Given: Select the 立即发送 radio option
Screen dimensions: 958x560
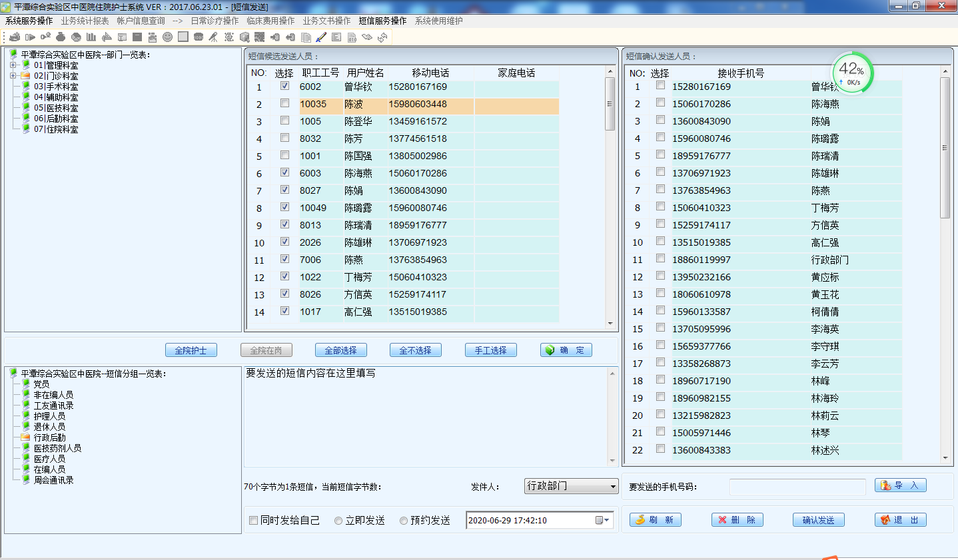Looking at the screenshot, I should pyautogui.click(x=338, y=521).
